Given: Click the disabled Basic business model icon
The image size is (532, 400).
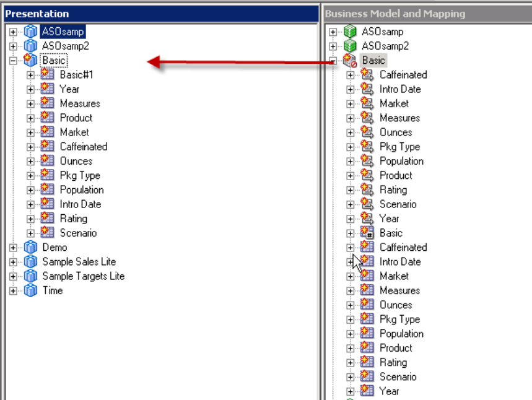Looking at the screenshot, I should click(351, 61).
